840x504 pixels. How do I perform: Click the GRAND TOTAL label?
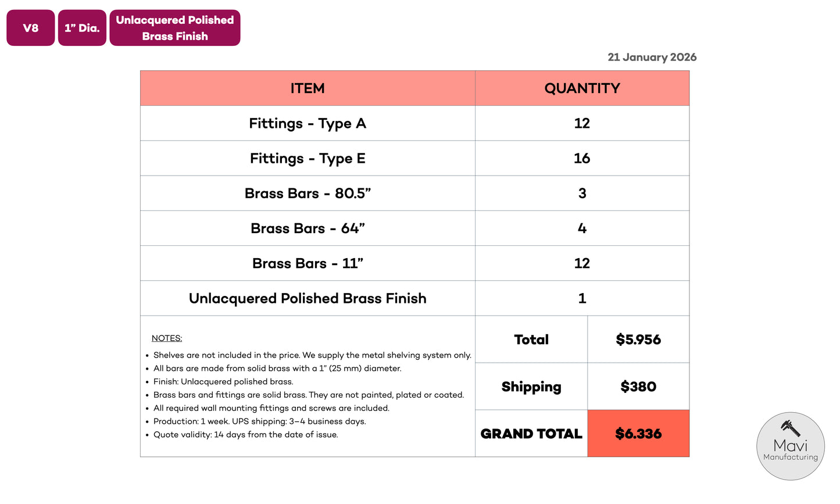(x=531, y=434)
